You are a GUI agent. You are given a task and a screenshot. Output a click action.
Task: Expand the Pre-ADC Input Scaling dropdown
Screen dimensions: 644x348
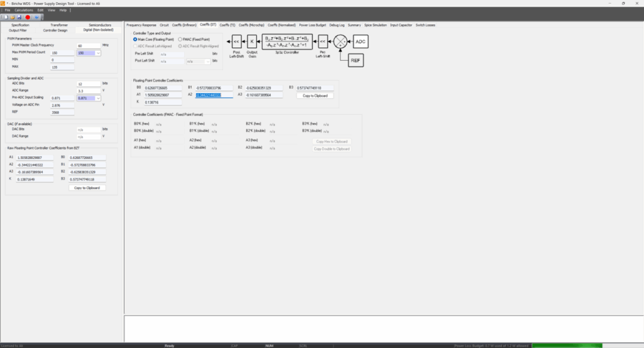pos(97,98)
